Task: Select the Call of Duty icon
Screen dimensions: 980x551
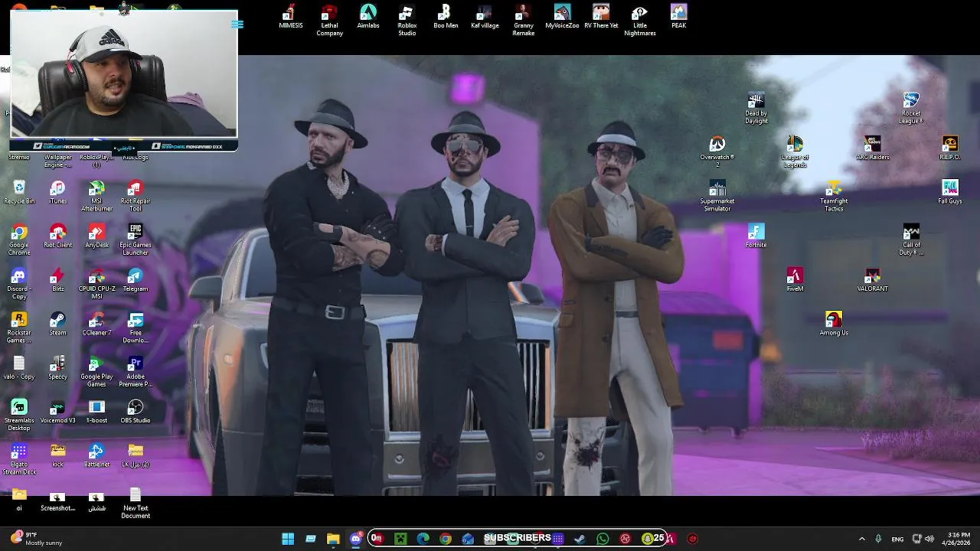Action: tap(911, 240)
